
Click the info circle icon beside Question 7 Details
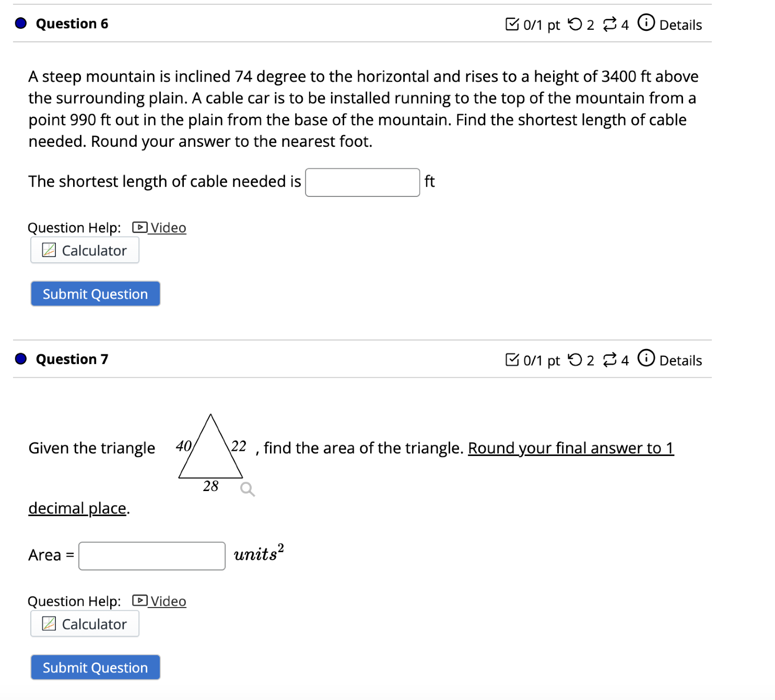tap(646, 359)
